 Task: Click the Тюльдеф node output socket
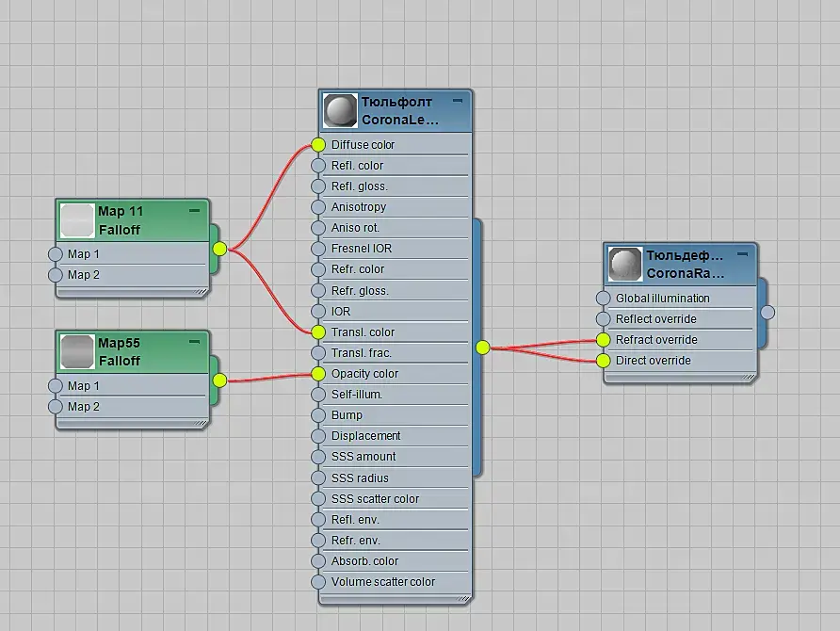click(x=767, y=313)
